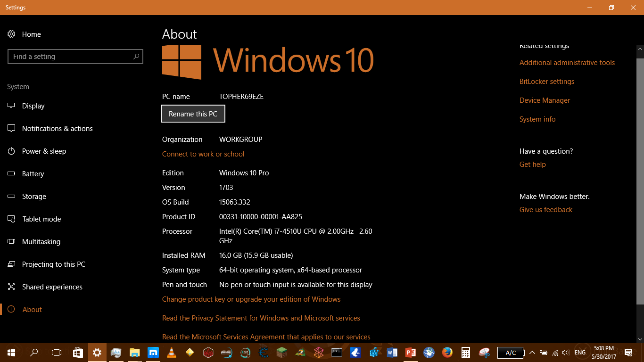Open taskbar search magnifier
644x362 pixels.
point(34,353)
